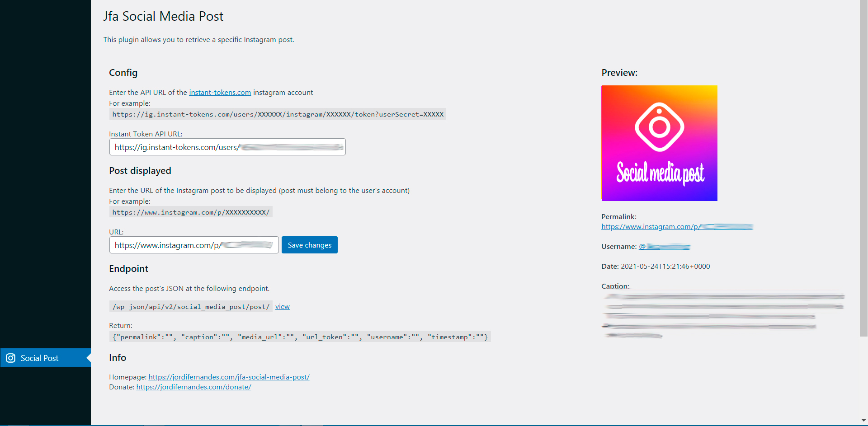Screen dimensions: 868x426
Task: Click the date value 2021-05-24T15:21:46+0000
Action: click(665, 266)
